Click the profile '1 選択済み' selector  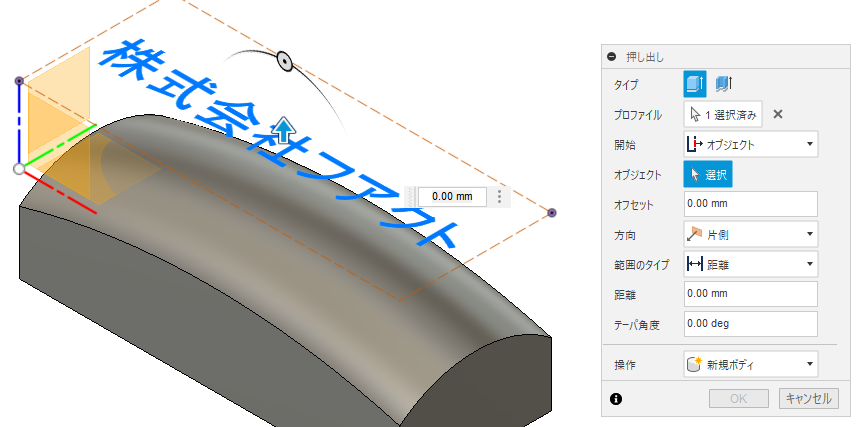pyautogui.click(x=723, y=114)
